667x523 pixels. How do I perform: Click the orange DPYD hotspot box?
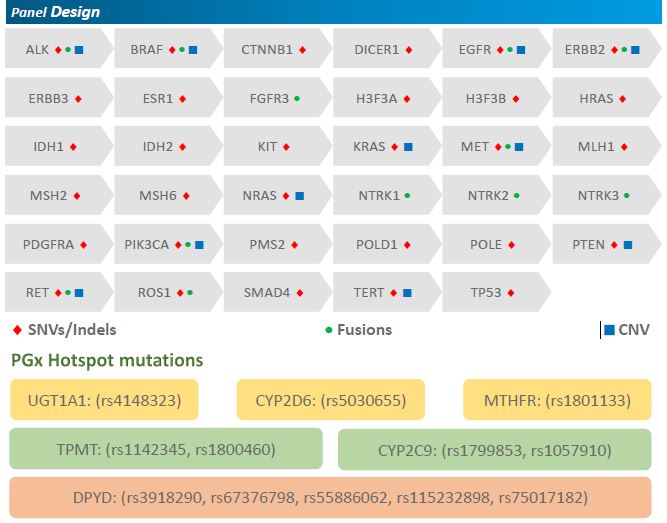click(x=331, y=497)
